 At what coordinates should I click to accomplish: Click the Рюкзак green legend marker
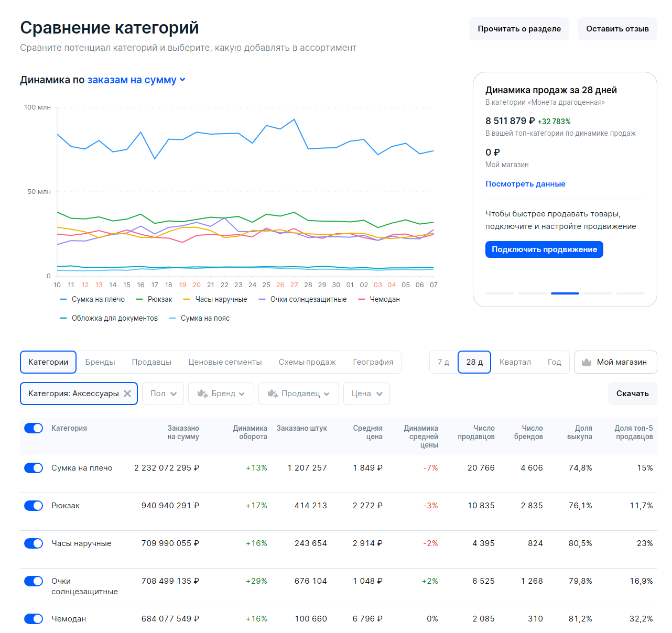139,299
